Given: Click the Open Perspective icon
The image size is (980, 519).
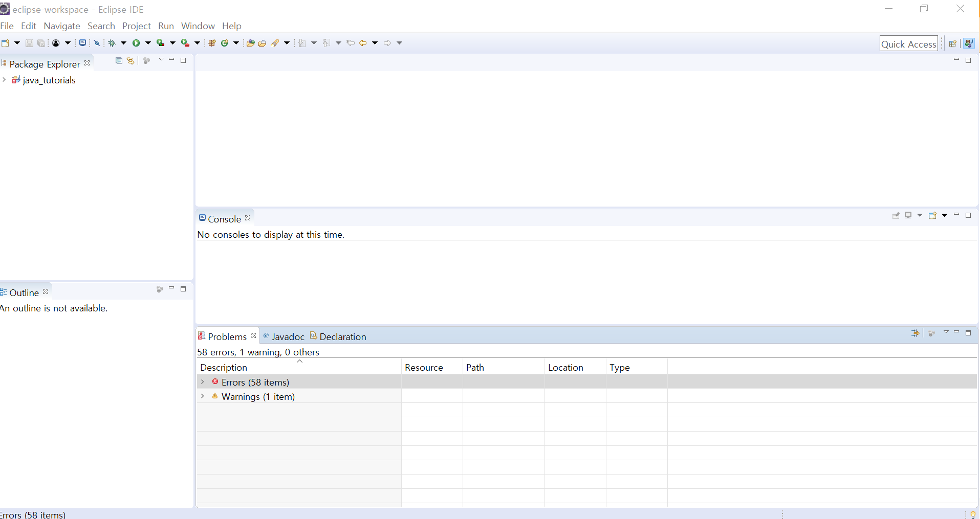Looking at the screenshot, I should (952, 43).
